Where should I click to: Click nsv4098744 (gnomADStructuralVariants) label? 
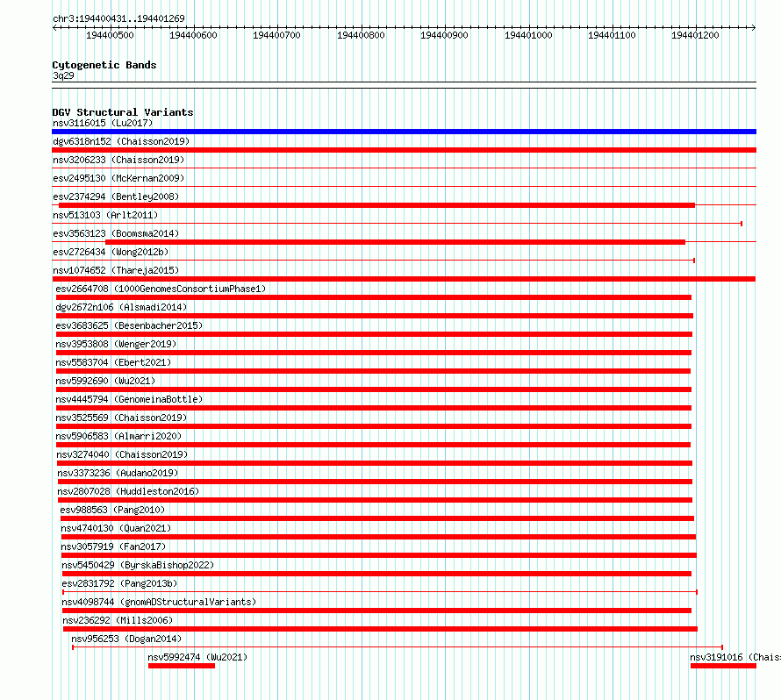[x=159, y=602]
